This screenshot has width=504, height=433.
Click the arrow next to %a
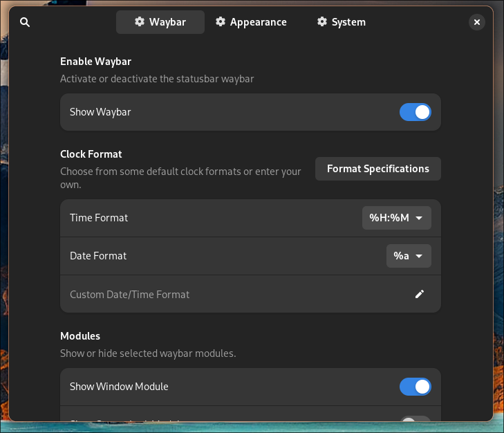(419, 256)
